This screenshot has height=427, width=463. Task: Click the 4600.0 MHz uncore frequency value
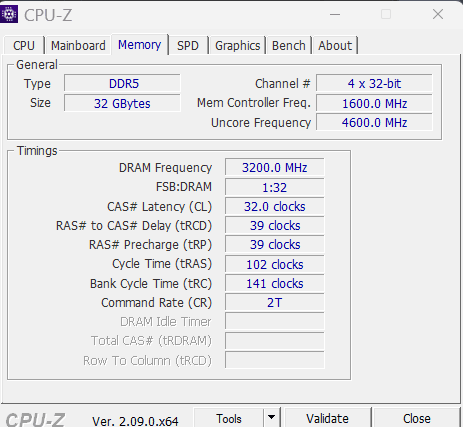(374, 122)
